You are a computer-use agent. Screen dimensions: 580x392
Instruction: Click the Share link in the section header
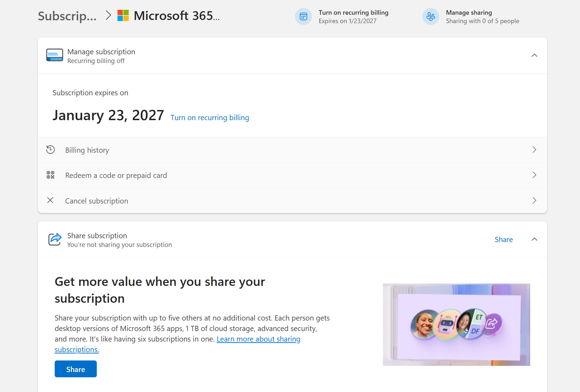point(504,239)
